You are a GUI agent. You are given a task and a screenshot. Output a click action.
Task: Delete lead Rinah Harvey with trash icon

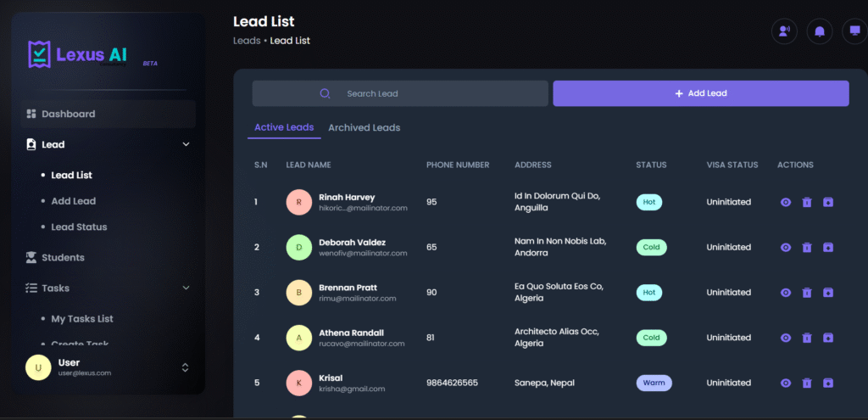807,202
